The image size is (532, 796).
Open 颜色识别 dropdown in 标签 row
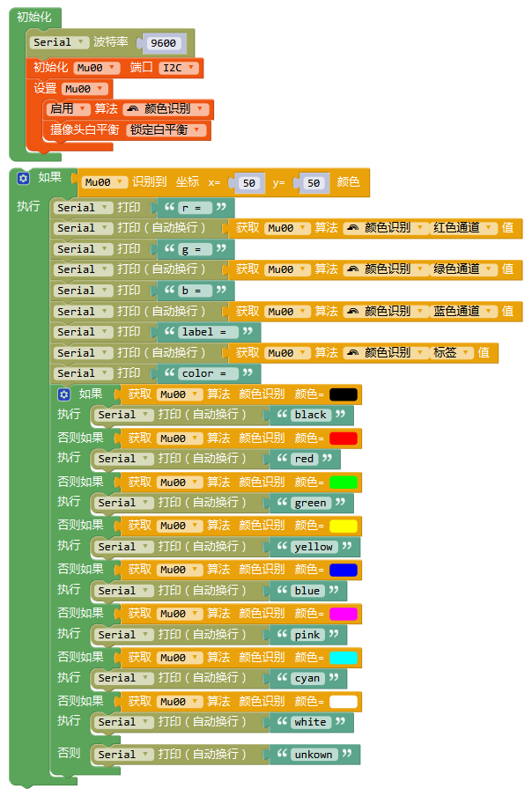point(385,352)
